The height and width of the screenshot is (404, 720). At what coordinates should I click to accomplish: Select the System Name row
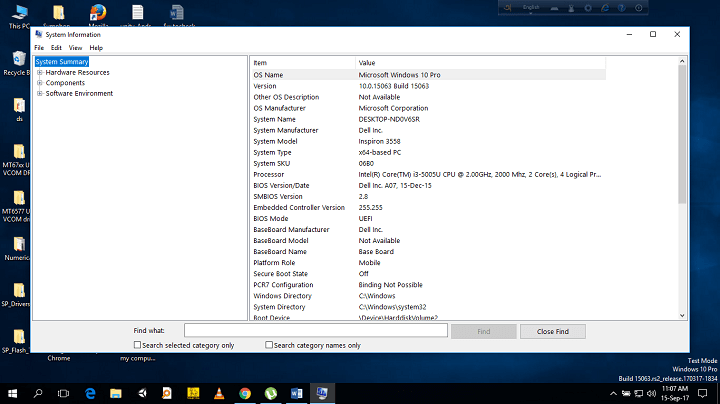[428, 119]
